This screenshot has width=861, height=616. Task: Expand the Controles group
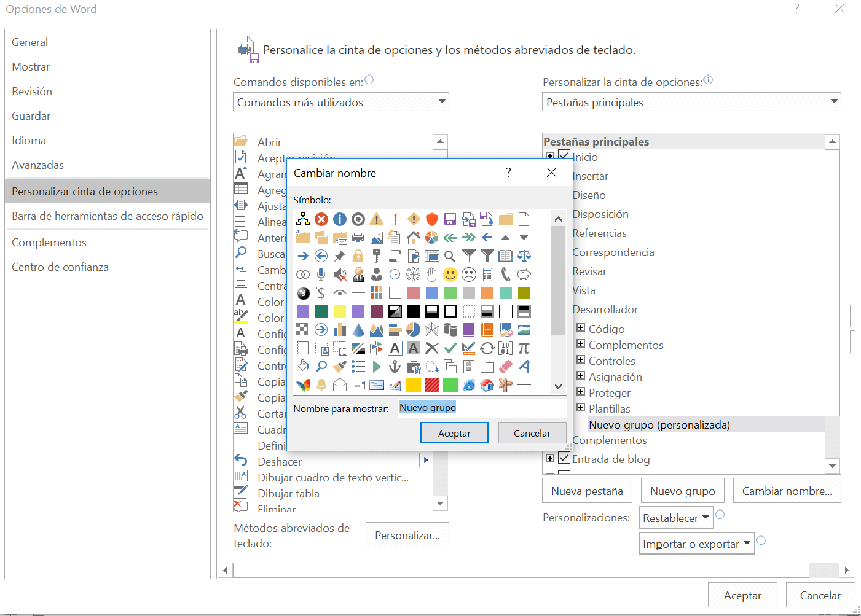[x=581, y=359]
